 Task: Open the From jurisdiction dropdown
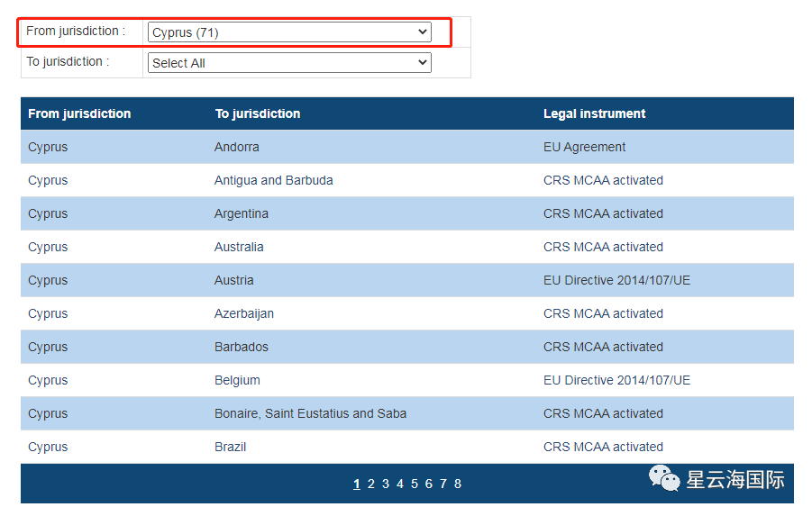click(288, 32)
